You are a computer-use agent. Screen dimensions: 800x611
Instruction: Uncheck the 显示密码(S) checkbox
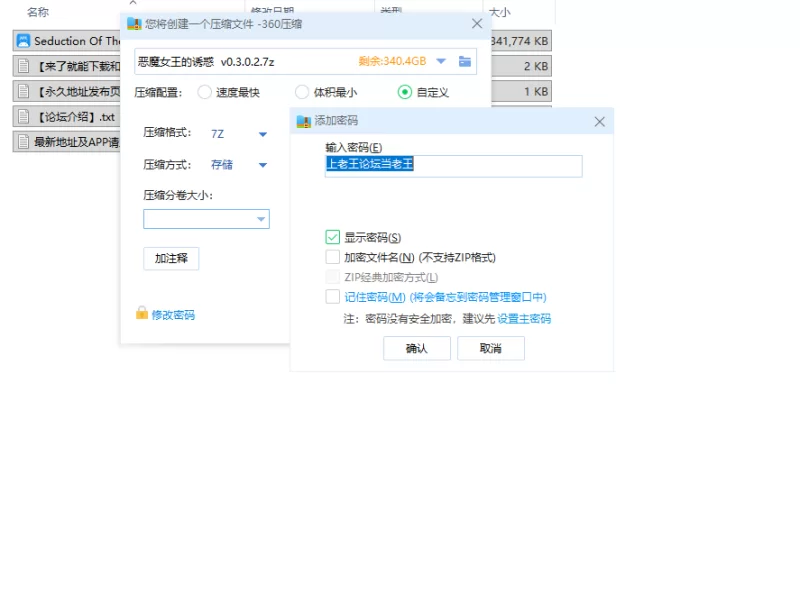[332, 237]
